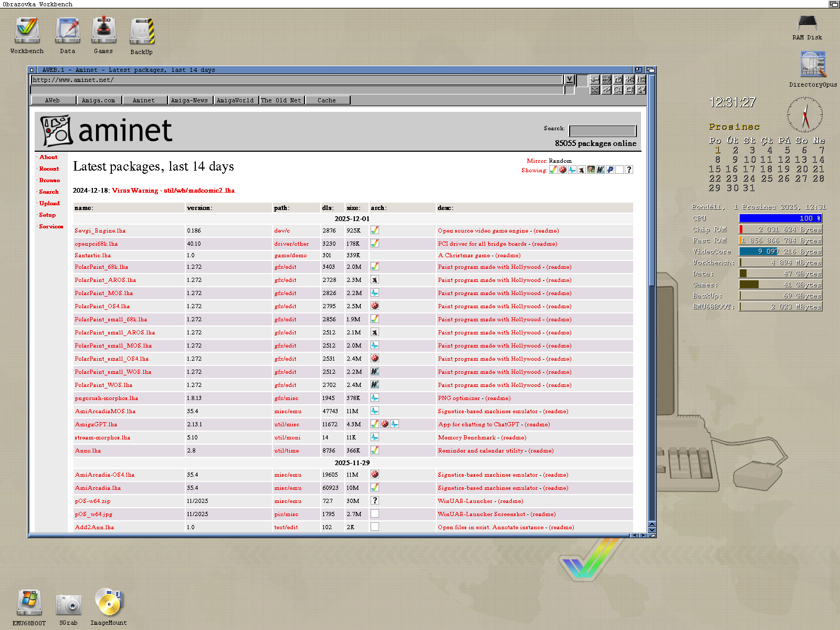Screen dimensions: 840x630
Task: Open the SGrab desktop icon
Action: [69, 605]
